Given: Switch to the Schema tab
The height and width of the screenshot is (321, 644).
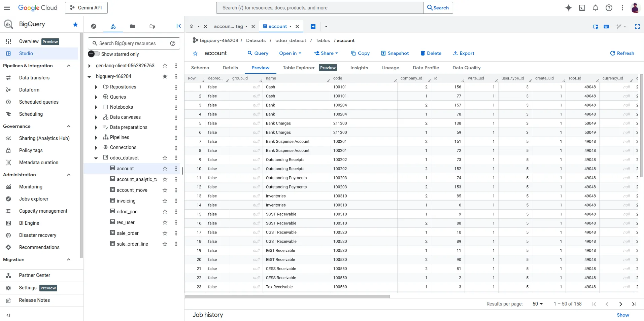Looking at the screenshot, I should (x=200, y=68).
